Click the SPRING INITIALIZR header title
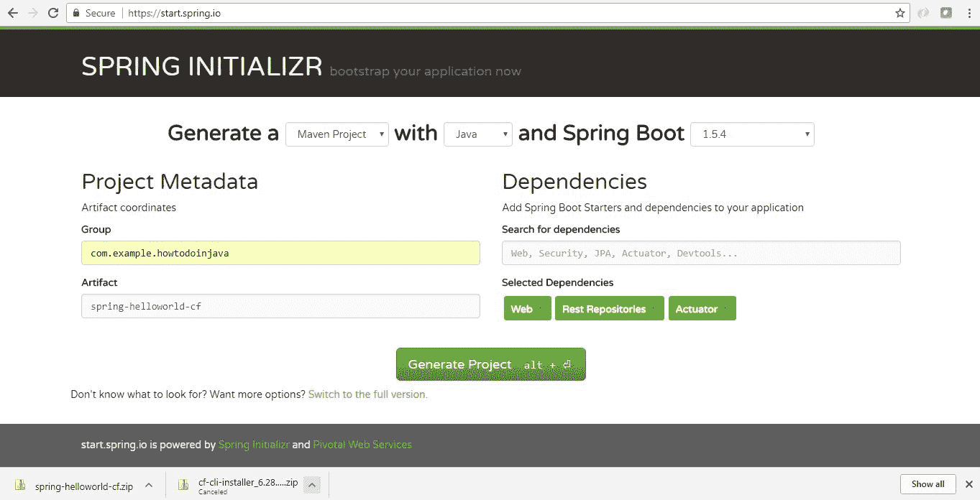This screenshot has width=980, height=500. pos(202,66)
